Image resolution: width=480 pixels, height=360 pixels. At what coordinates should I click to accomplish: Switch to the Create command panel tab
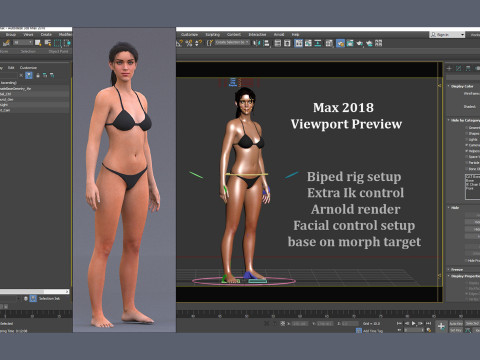coord(449,68)
